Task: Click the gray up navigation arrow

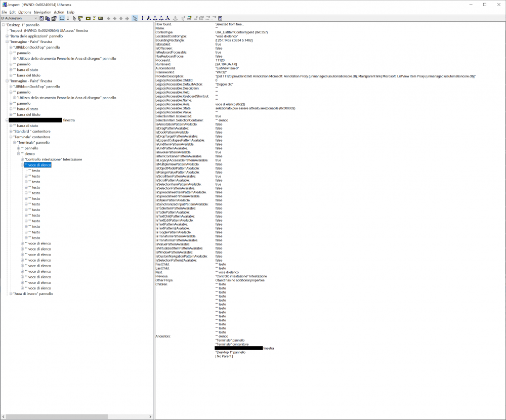Action: tap(114, 18)
